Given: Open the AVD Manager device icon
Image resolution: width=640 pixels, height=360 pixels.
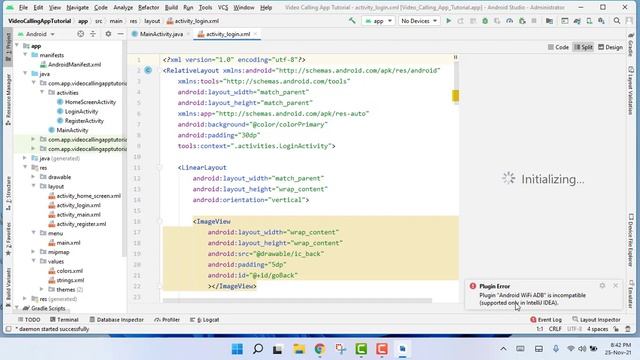Looking at the screenshot, I should point(589,21).
